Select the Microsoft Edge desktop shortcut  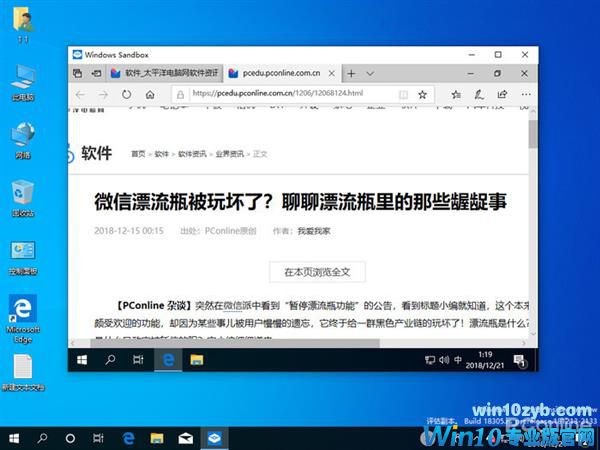point(23,318)
